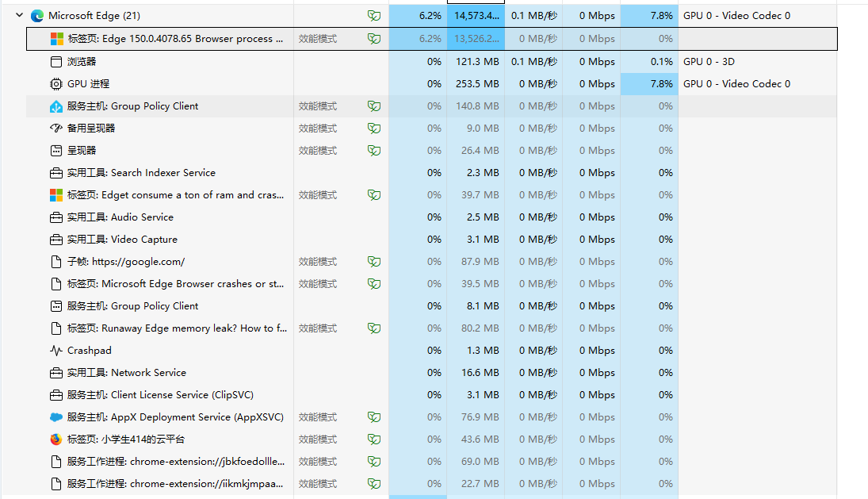The height and width of the screenshot is (499, 868).
Task: Click 效能模式 status on Edget consume tab row
Action: click(318, 195)
